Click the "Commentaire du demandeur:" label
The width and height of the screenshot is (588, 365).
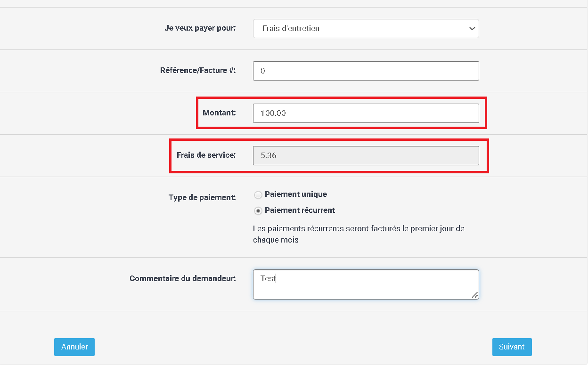pyautogui.click(x=183, y=278)
